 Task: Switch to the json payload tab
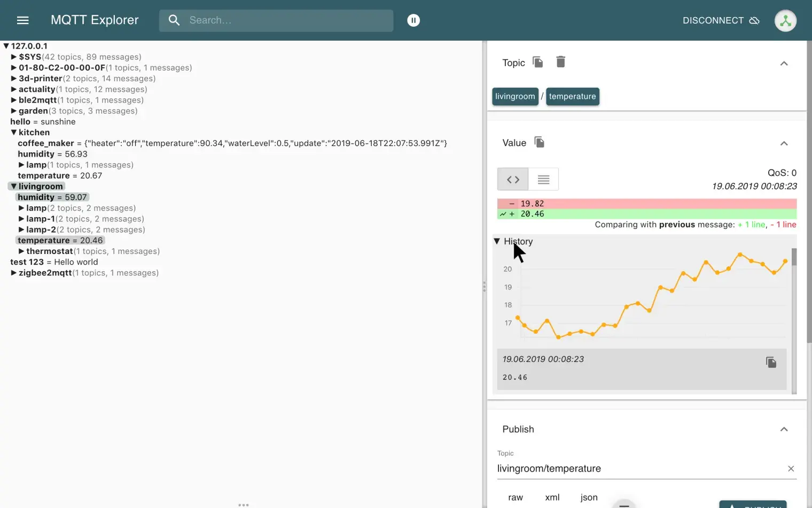[588, 497]
